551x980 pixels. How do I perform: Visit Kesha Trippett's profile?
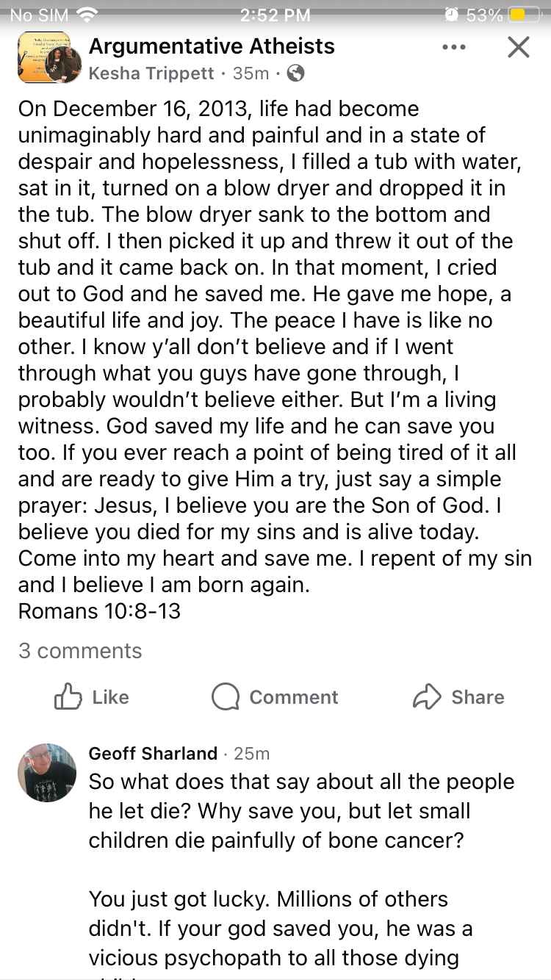pos(151,73)
